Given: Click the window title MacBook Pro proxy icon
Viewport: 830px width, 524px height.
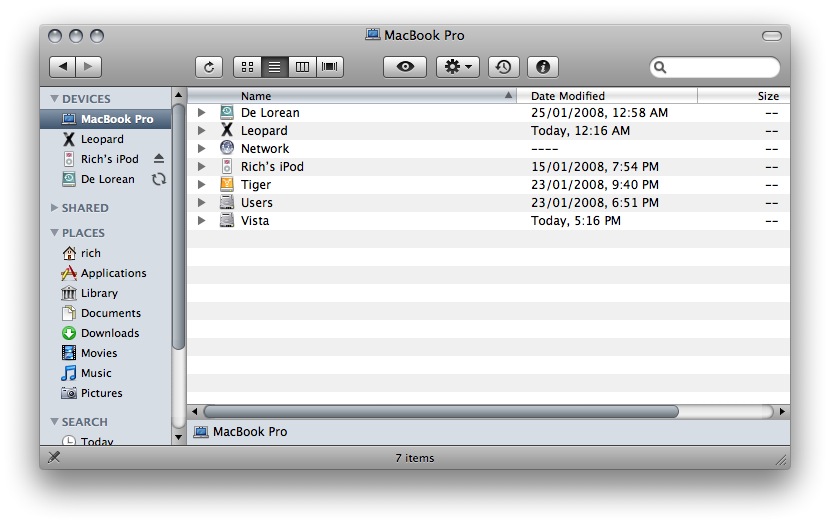Looking at the screenshot, I should (x=373, y=35).
